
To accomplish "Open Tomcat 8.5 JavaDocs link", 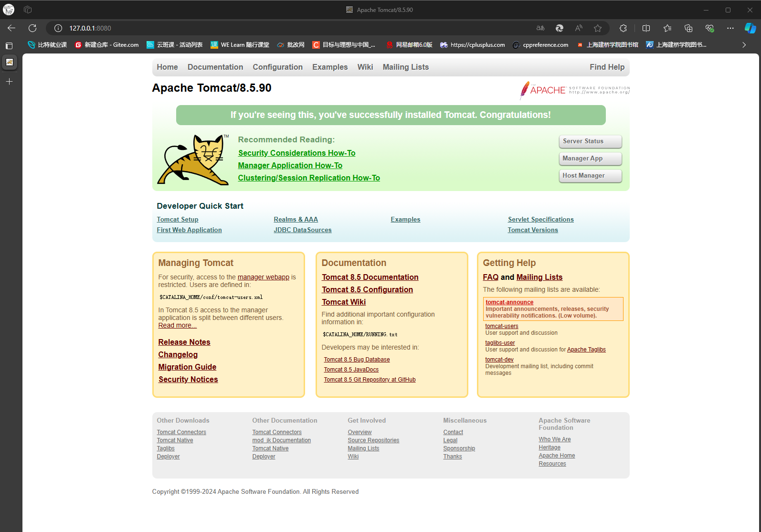I will (351, 370).
